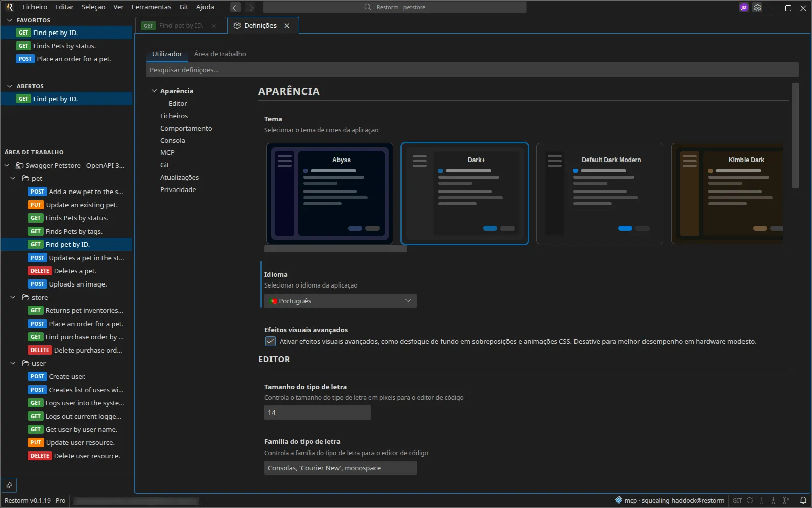Screen dimensions: 812x508
Task: Collapse the store folder chevron
Action: coord(13,297)
